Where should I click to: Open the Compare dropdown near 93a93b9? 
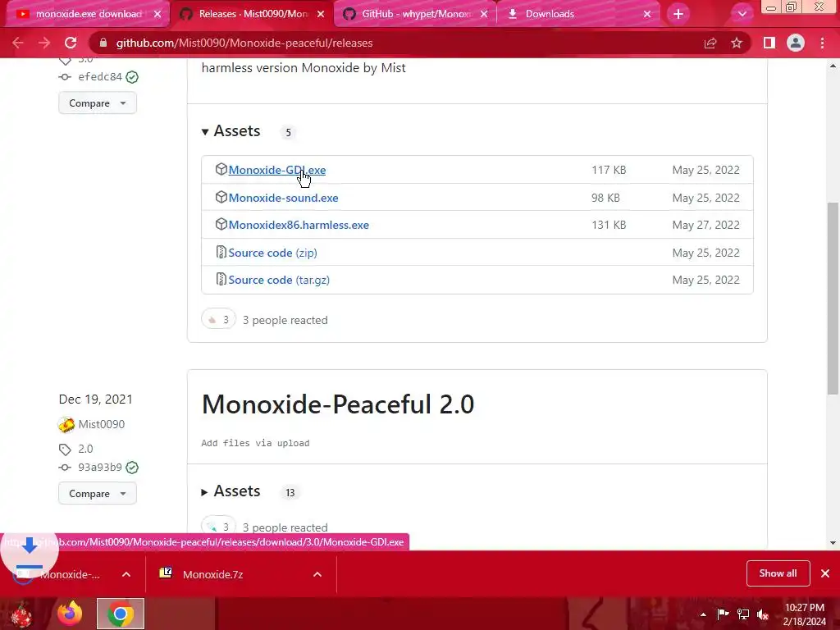pyautogui.click(x=98, y=493)
